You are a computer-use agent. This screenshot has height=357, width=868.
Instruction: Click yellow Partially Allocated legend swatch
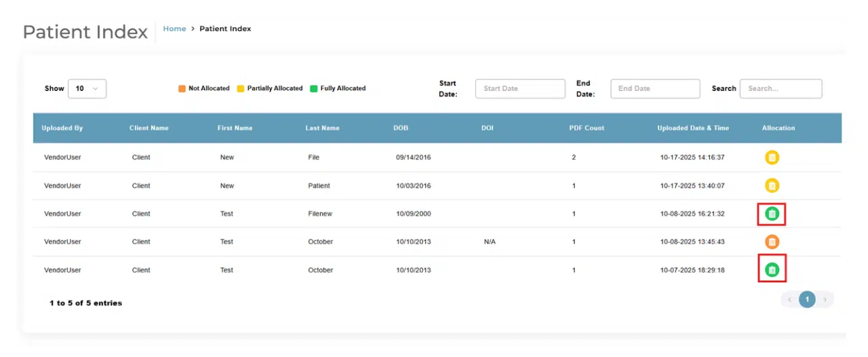241,88
